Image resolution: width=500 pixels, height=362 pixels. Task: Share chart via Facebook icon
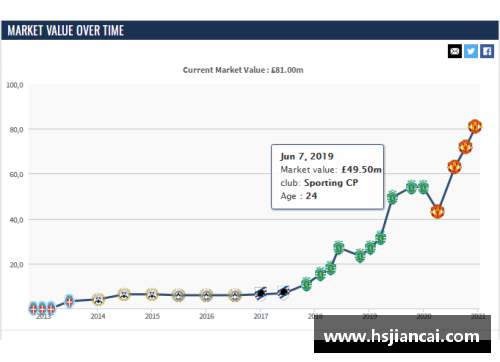click(487, 51)
